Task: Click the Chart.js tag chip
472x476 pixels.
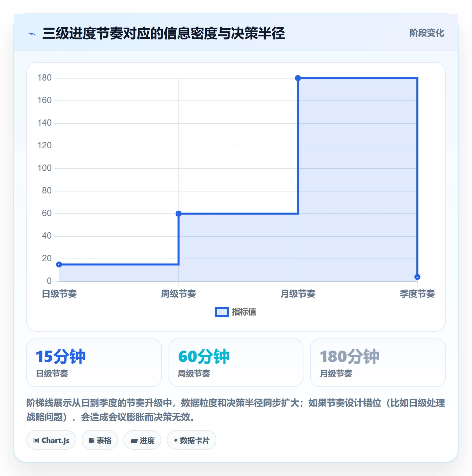Action: coord(51,440)
